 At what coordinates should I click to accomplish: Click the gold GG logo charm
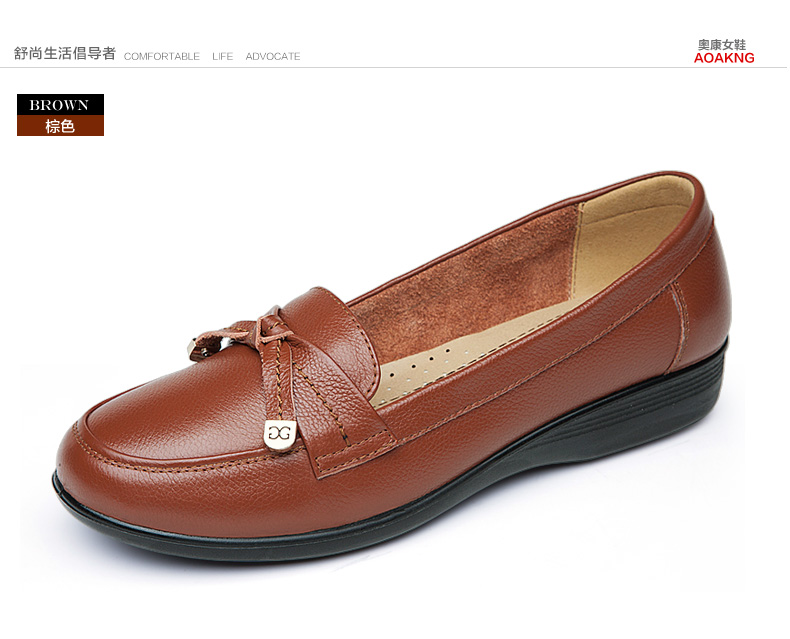(280, 434)
